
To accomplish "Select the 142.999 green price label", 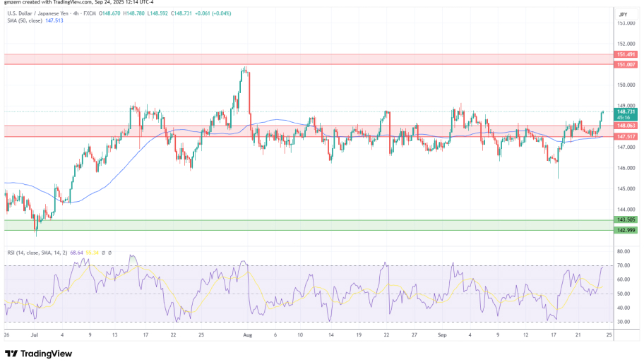I will click(x=626, y=230).
